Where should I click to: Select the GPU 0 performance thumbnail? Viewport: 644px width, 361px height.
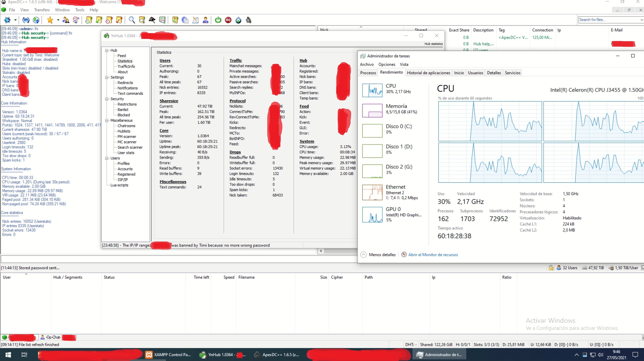[372, 215]
